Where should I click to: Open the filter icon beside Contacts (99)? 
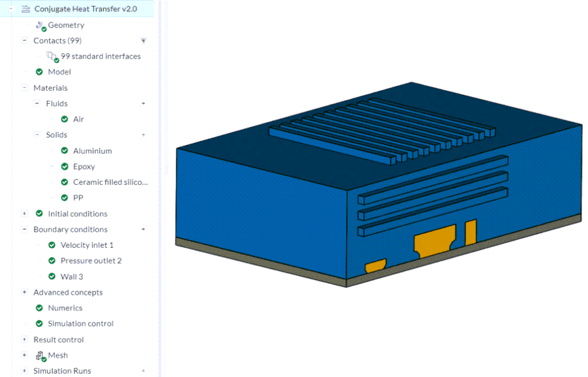143,40
